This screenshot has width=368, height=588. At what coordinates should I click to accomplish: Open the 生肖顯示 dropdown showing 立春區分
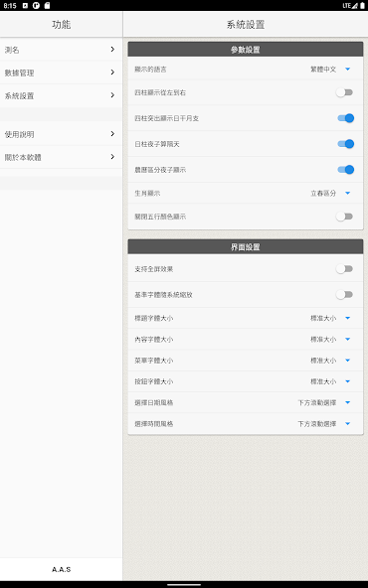point(330,193)
